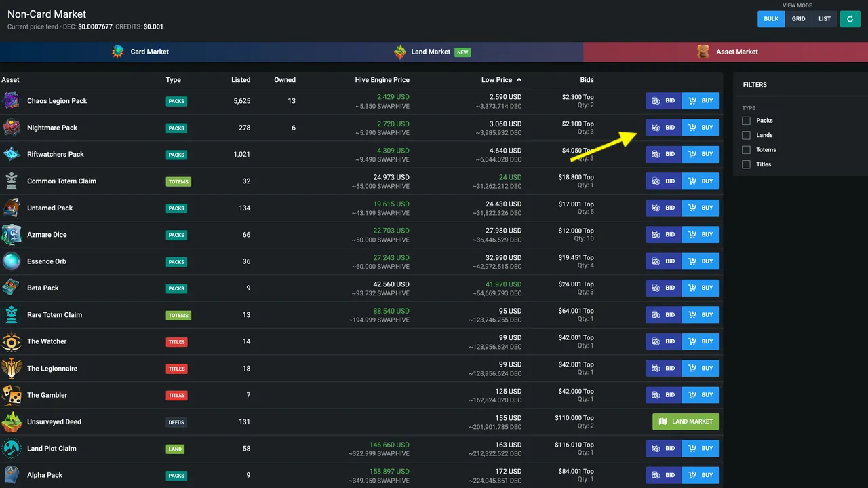Open the Card Market tab
Image resolution: width=868 pixels, height=488 pixels.
coord(140,52)
